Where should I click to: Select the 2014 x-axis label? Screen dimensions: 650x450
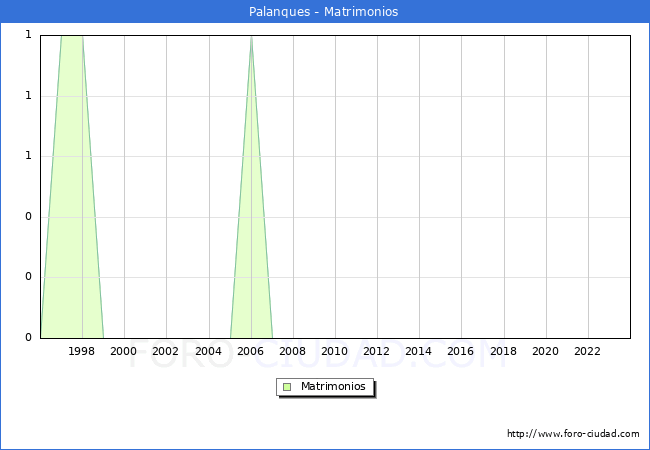(x=418, y=351)
